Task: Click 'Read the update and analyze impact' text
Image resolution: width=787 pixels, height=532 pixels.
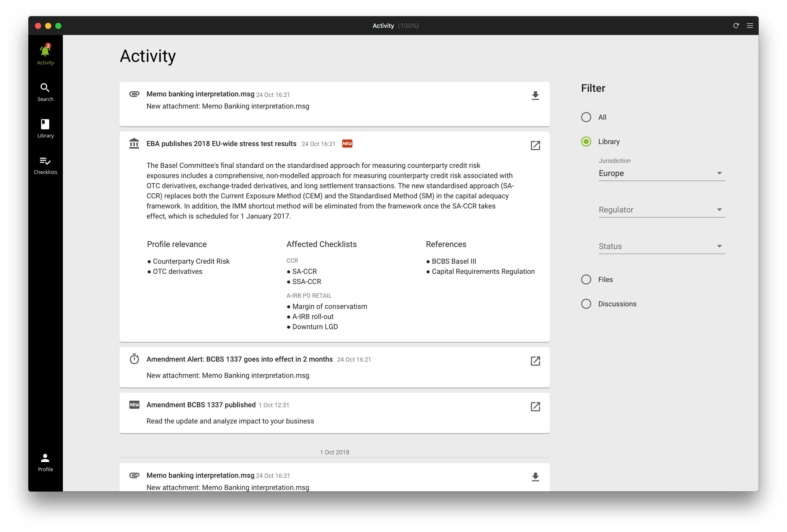Action: pos(230,421)
